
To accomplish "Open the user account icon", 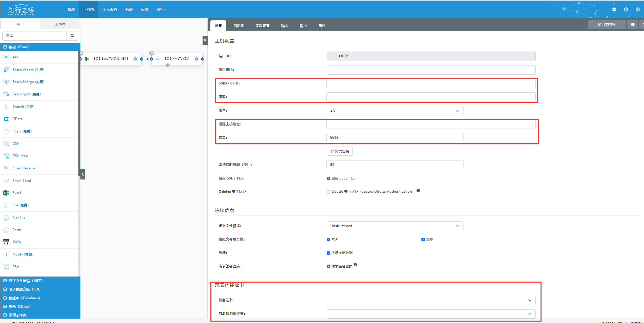I will (638, 9).
